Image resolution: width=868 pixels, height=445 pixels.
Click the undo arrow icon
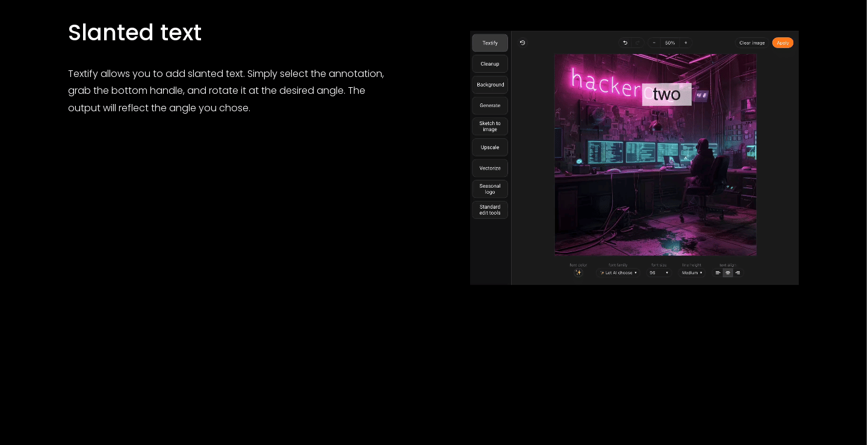coord(625,43)
